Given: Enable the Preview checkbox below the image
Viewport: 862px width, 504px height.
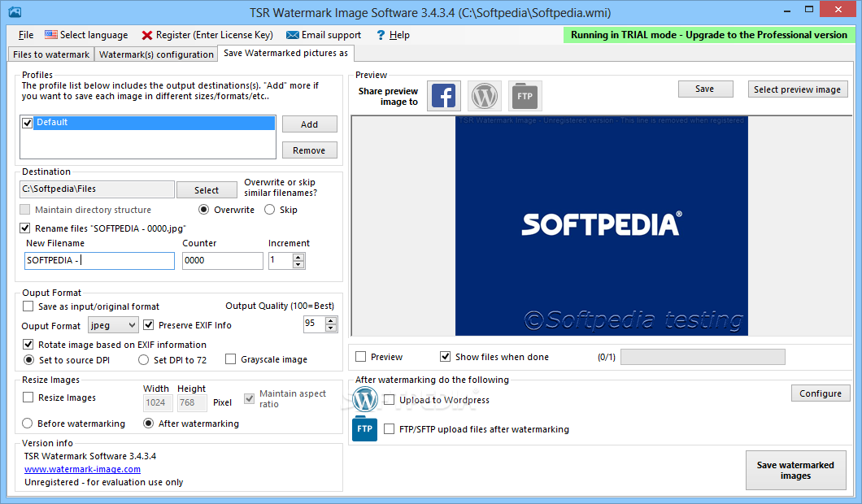Looking at the screenshot, I should (360, 357).
